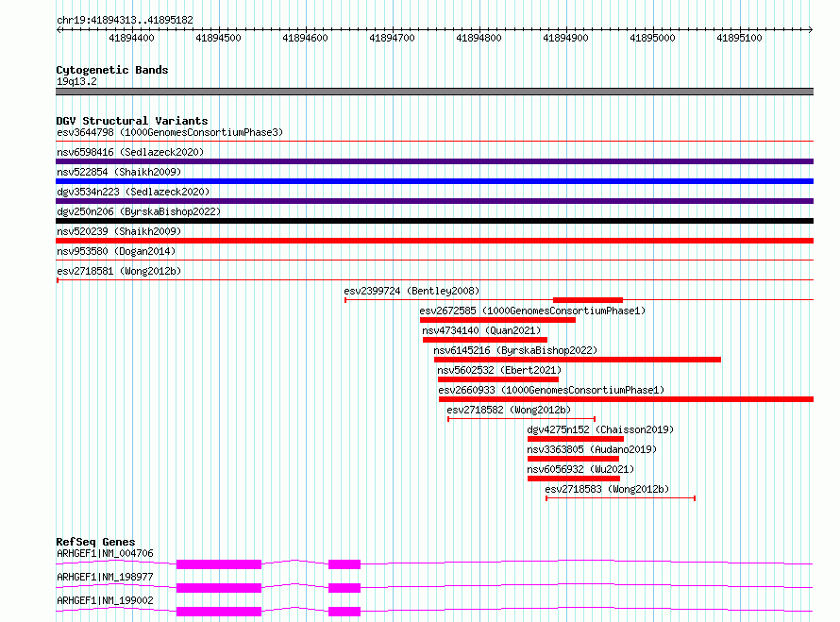
Task: Click the nsv522854 (Shaikh2009) blue bar
Action: 434,181
